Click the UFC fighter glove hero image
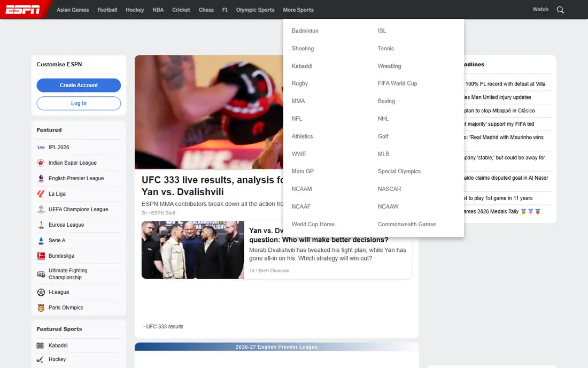Viewport: 588px width, 368px height. point(209,112)
